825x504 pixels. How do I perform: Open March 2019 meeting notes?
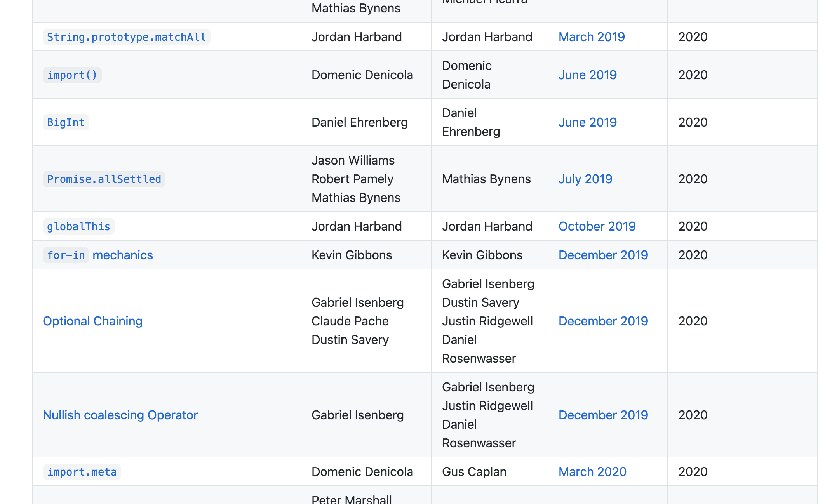591,37
